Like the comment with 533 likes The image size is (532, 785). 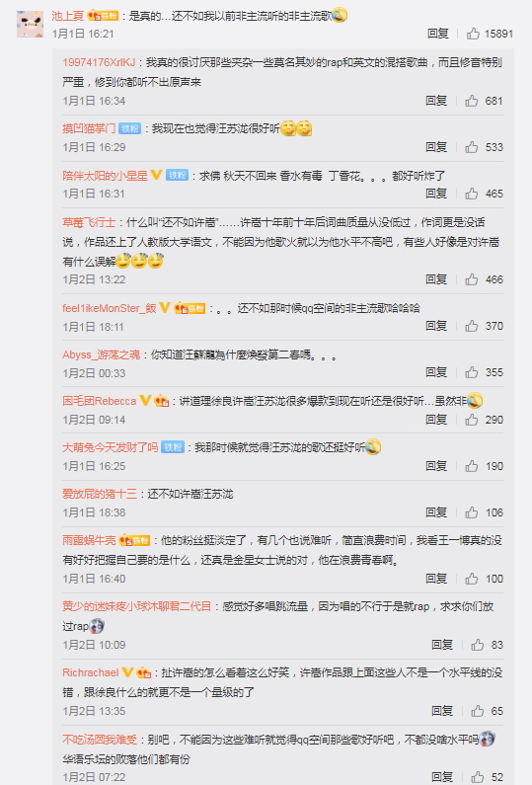(472, 147)
